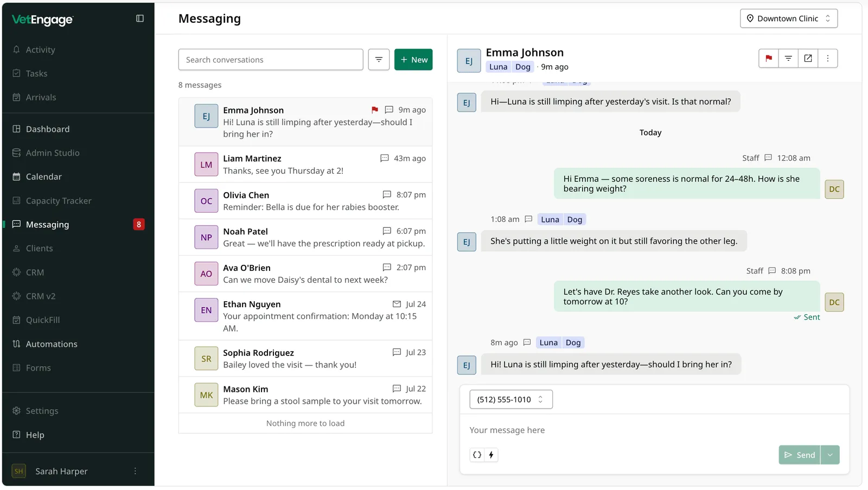The height and width of the screenshot is (490, 868).
Task: Click the Search conversations field
Action: click(x=271, y=60)
